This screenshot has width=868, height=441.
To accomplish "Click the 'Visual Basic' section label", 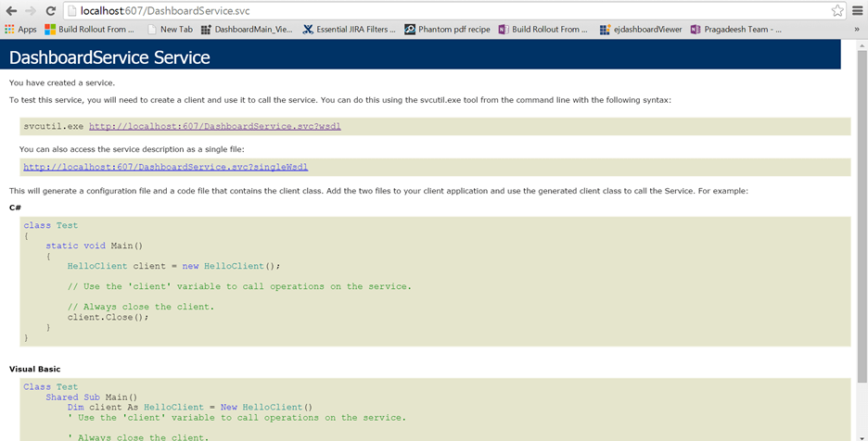I will (x=35, y=369).
